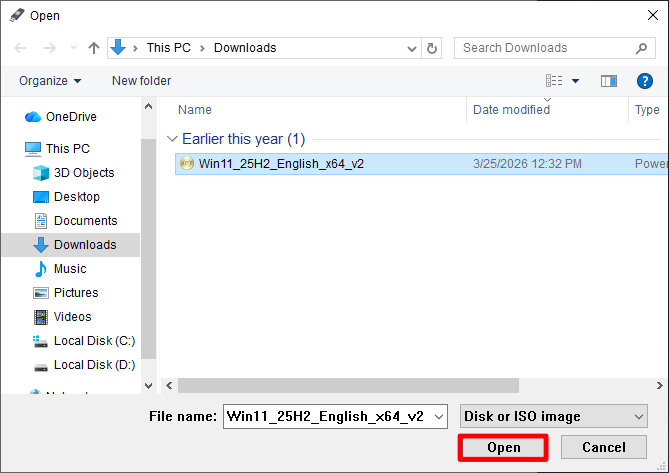Select the Earlier this year (1) header
Viewport: 669px width, 473px height.
click(243, 139)
